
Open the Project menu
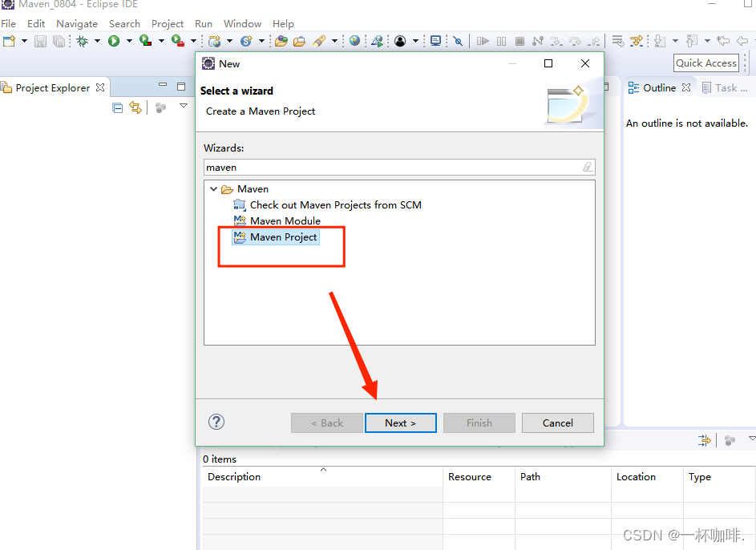(x=168, y=23)
